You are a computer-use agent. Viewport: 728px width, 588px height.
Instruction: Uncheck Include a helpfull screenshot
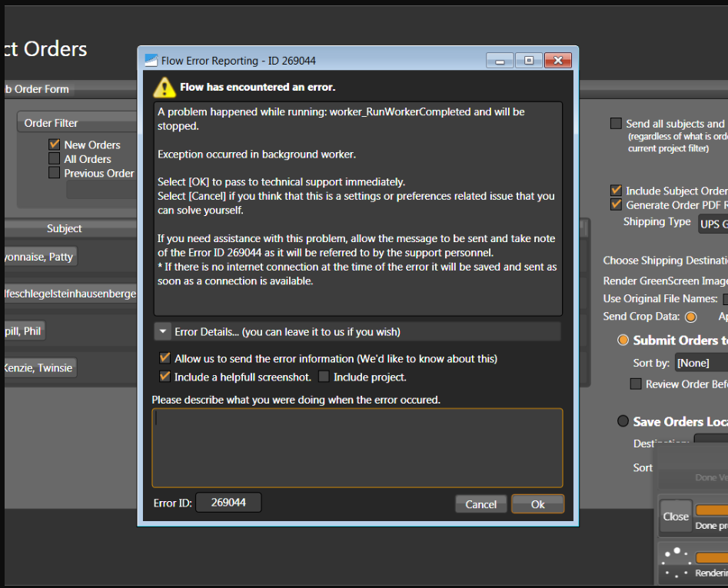[x=165, y=377]
